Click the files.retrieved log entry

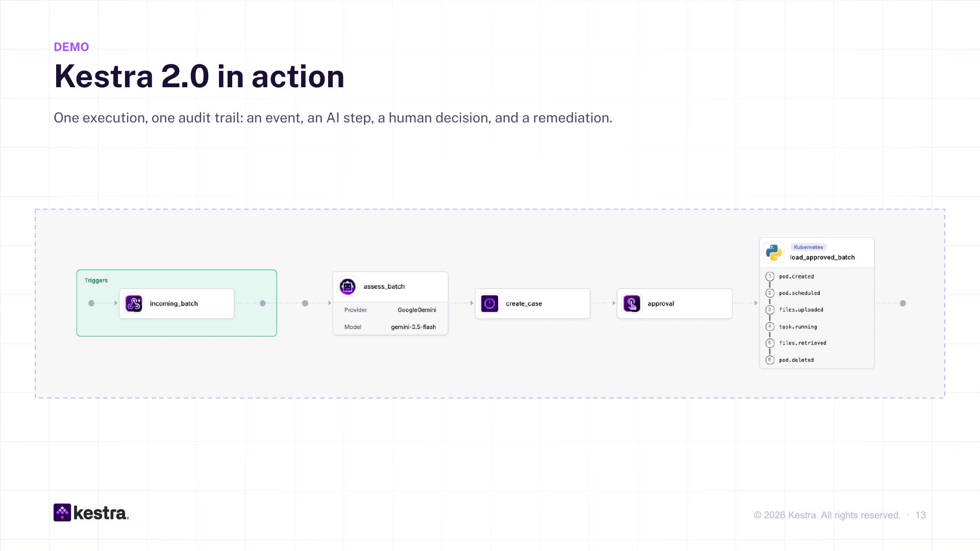(802, 343)
